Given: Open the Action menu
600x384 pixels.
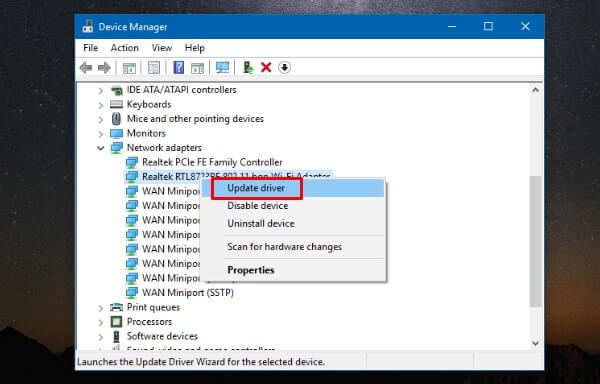Looking at the screenshot, I should (124, 48).
